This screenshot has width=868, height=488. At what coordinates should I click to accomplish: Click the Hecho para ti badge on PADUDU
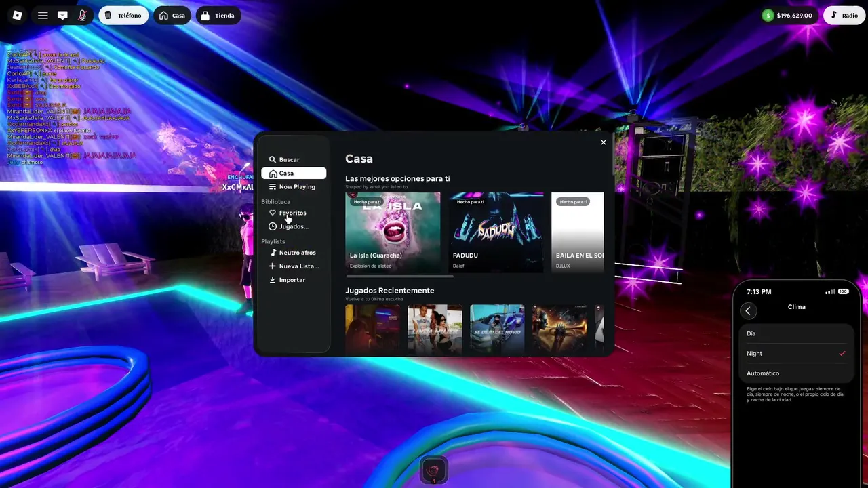[471, 202]
